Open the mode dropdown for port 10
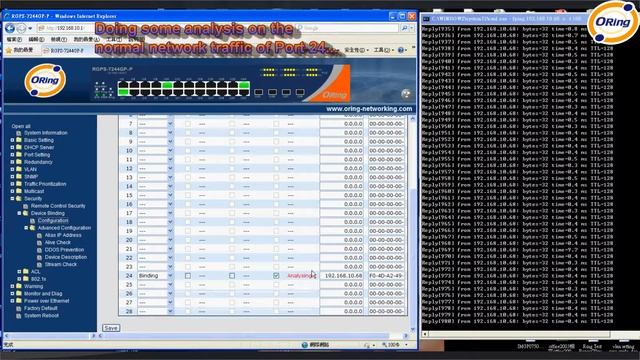 [x=156, y=151]
